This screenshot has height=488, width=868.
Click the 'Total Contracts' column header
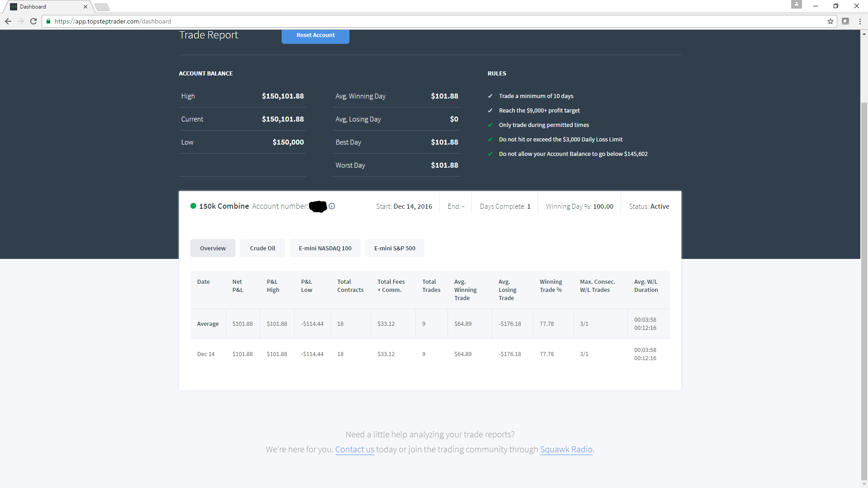point(350,286)
